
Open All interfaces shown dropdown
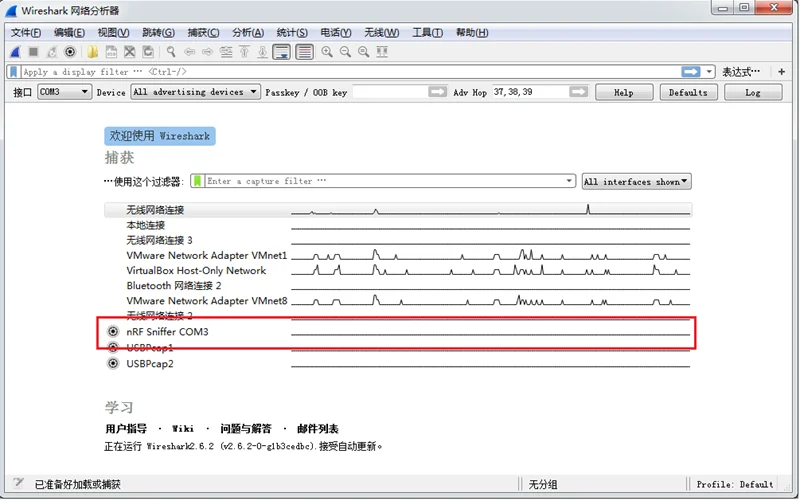pyautogui.click(x=637, y=182)
